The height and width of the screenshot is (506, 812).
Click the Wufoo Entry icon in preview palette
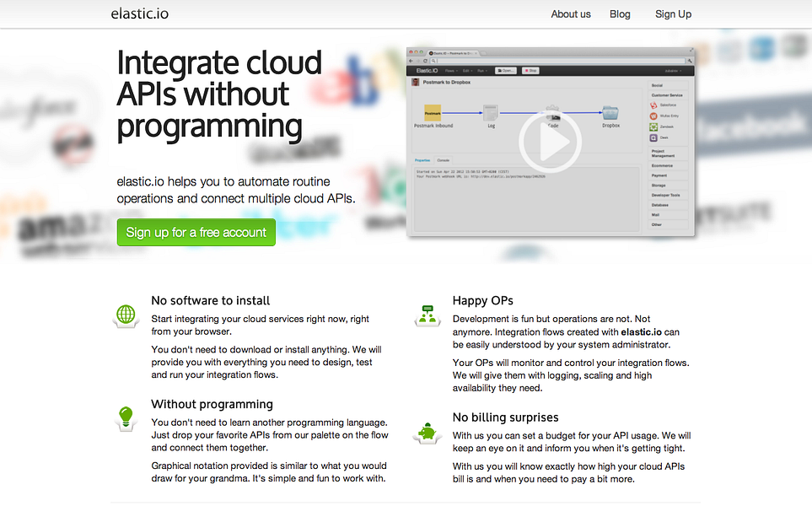tap(653, 116)
